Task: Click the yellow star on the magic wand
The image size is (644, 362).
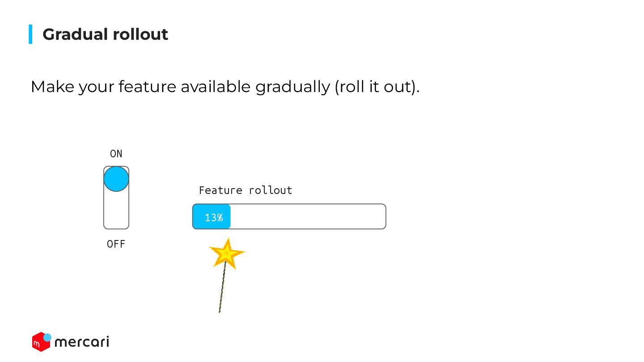Action: 227,254
